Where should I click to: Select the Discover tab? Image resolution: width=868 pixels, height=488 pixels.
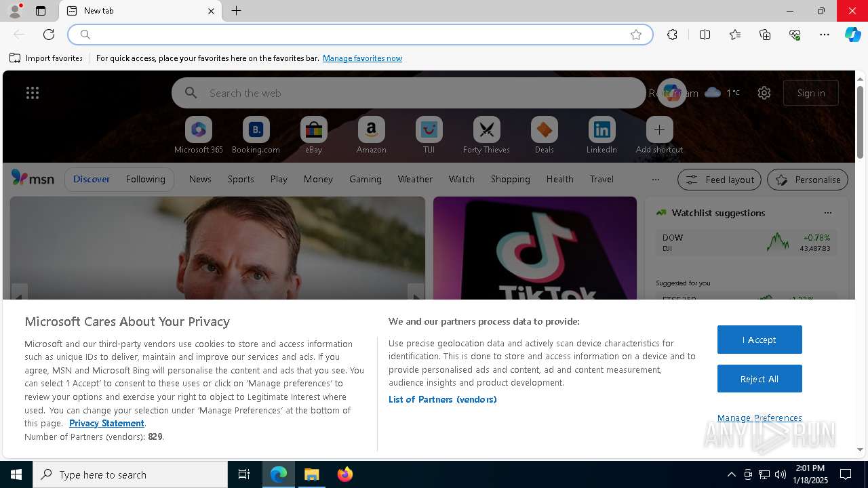point(92,179)
